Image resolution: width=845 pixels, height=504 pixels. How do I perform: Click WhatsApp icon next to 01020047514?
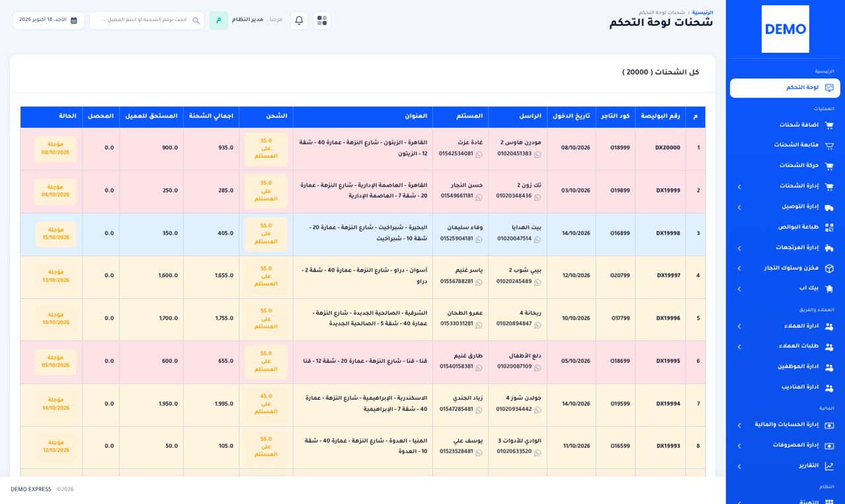(537, 239)
